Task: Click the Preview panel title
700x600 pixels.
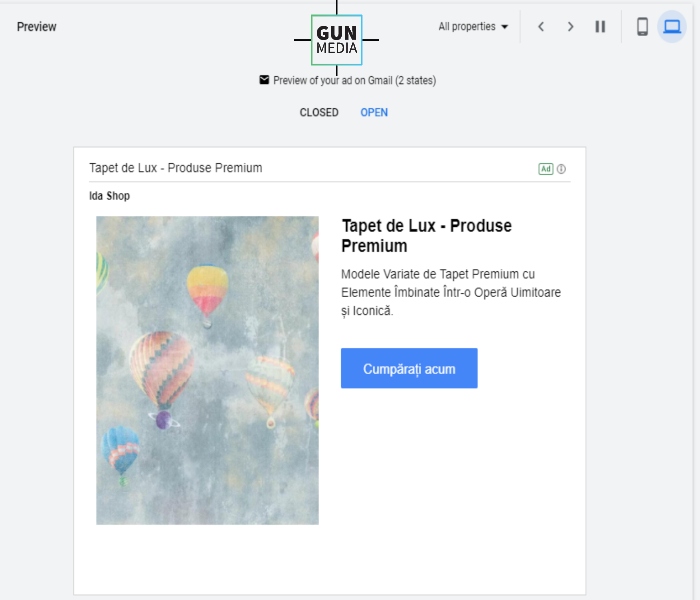Action: pos(37,27)
